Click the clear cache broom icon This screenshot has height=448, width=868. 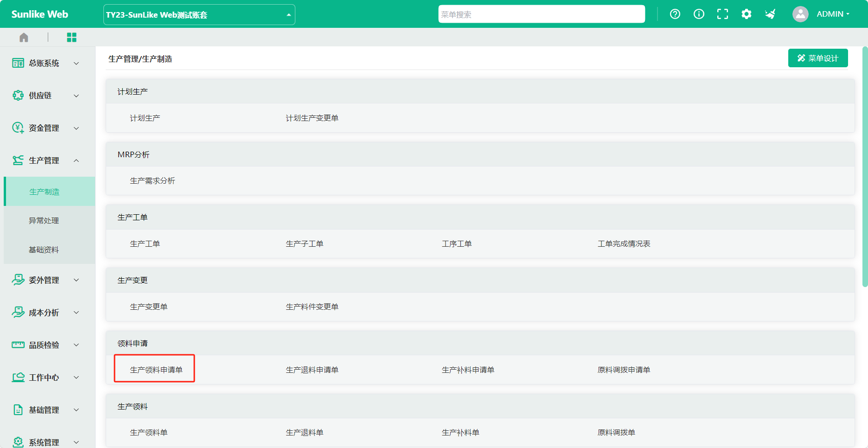click(x=770, y=14)
